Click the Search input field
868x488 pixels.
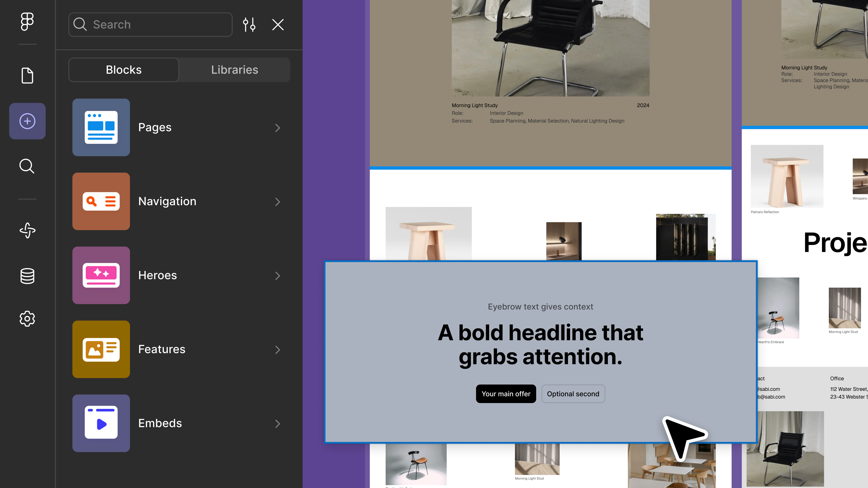coord(151,25)
